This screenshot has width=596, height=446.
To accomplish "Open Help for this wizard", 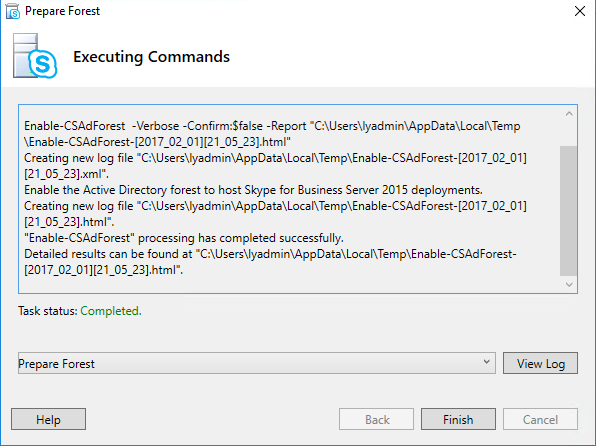I will coord(48,419).
